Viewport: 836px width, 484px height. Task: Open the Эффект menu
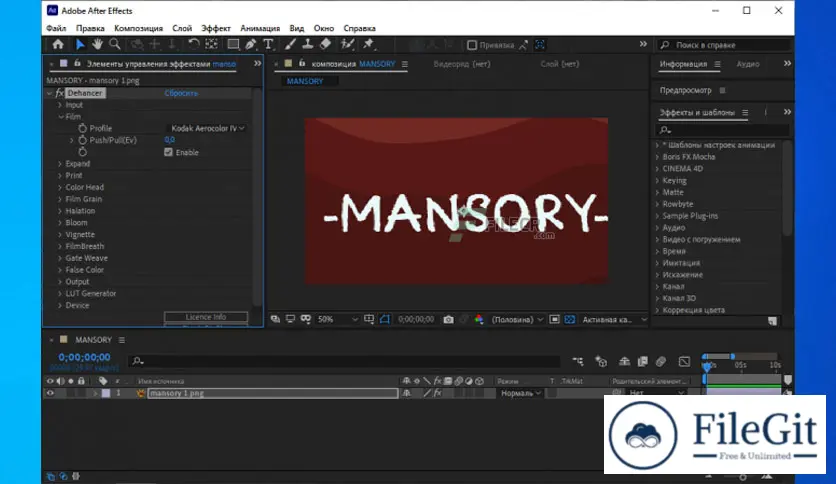point(215,28)
